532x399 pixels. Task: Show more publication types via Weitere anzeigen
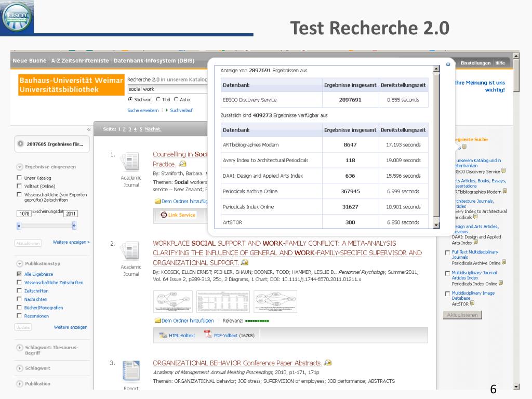tap(71, 327)
